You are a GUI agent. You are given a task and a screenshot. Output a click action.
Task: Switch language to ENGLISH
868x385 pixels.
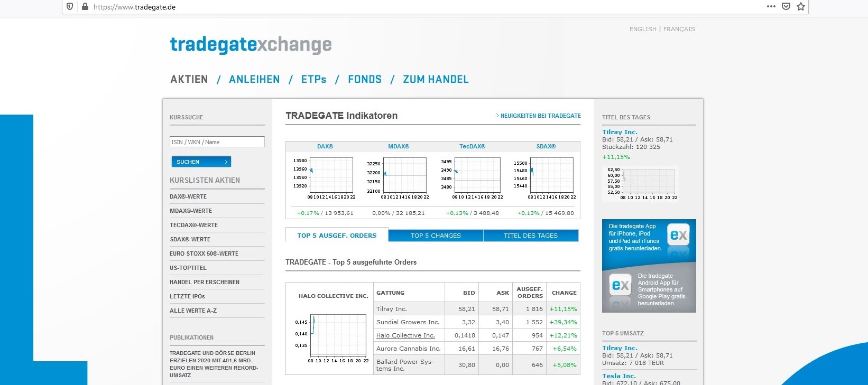[x=643, y=29]
